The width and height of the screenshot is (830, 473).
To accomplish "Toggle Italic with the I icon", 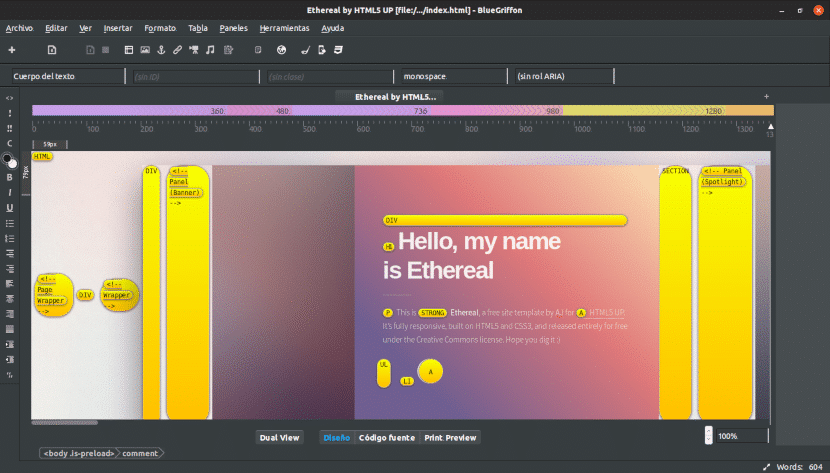I will 10,193.
